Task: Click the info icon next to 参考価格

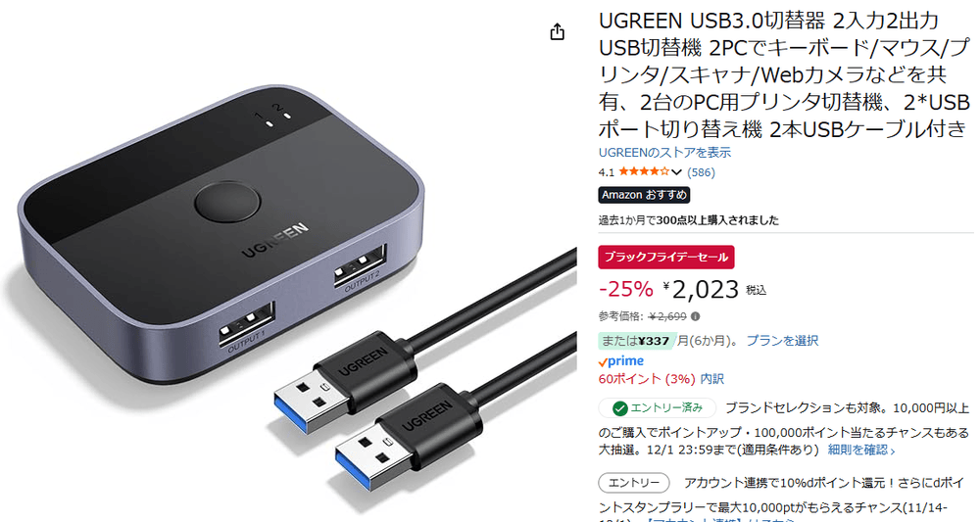Action: pos(695,316)
